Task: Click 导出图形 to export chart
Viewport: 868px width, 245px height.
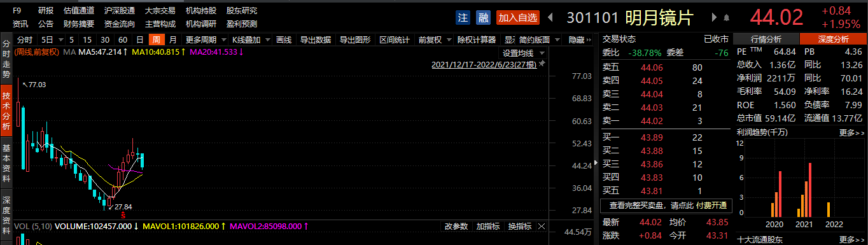Action: (x=355, y=39)
